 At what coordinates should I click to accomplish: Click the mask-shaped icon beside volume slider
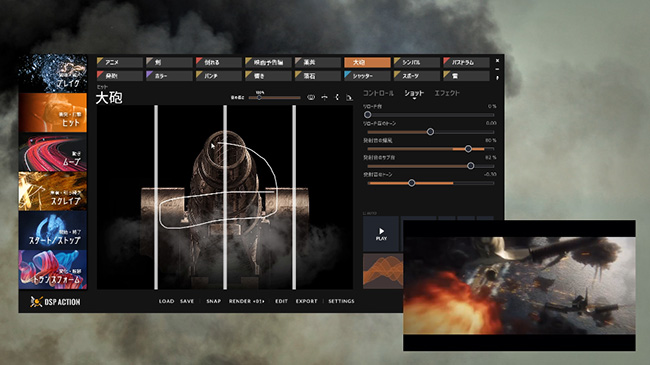click(x=311, y=97)
